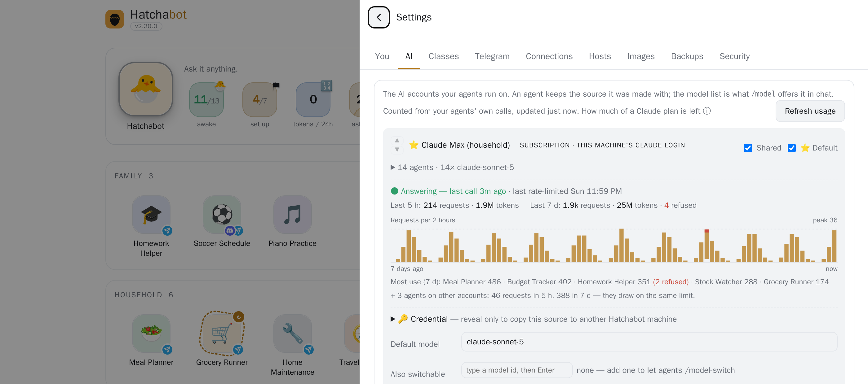Click 'Homework Helper 351 (2 refused)' text

633,282
